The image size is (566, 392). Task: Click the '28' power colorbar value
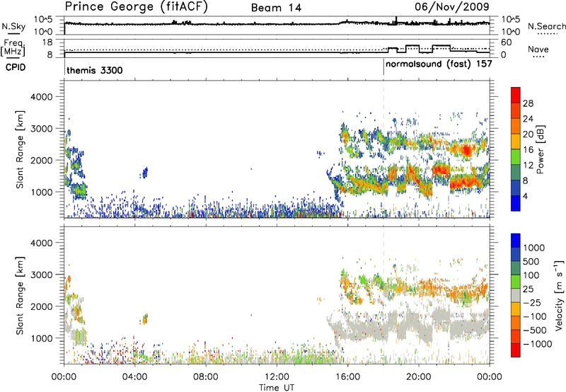pos(528,103)
